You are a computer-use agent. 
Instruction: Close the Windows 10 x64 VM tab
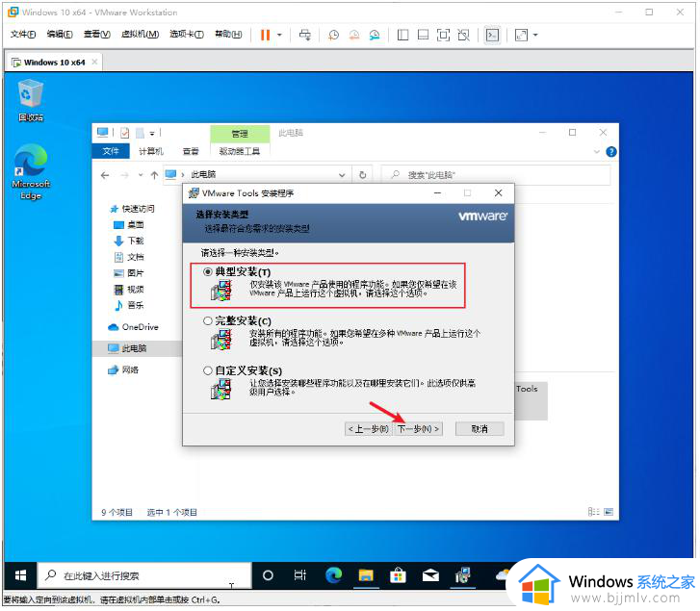pos(94,62)
